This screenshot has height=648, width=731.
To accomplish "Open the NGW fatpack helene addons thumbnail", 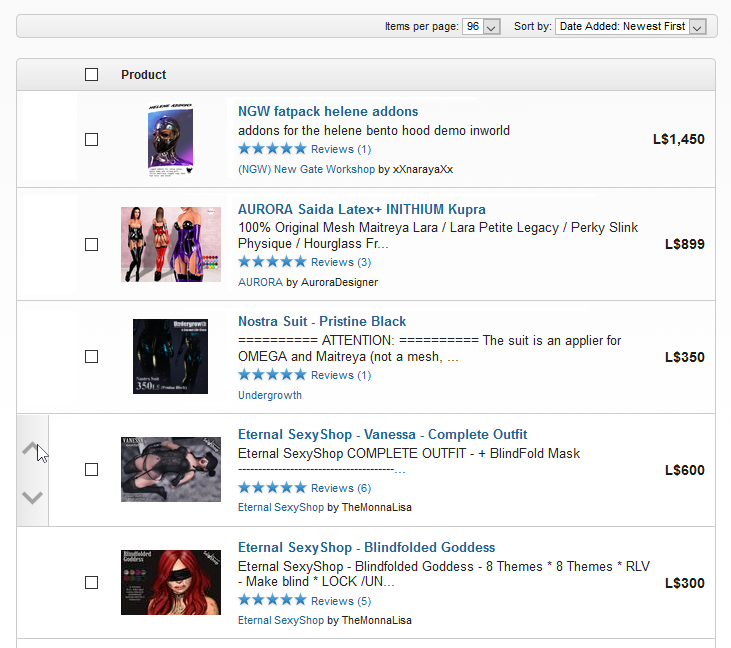I will [x=171, y=139].
